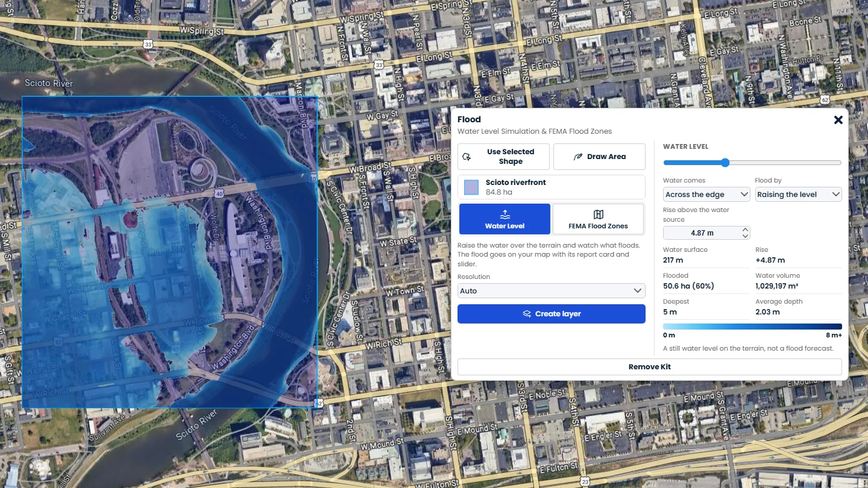Close the Flood panel
The width and height of the screenshot is (868, 488).
tap(838, 120)
